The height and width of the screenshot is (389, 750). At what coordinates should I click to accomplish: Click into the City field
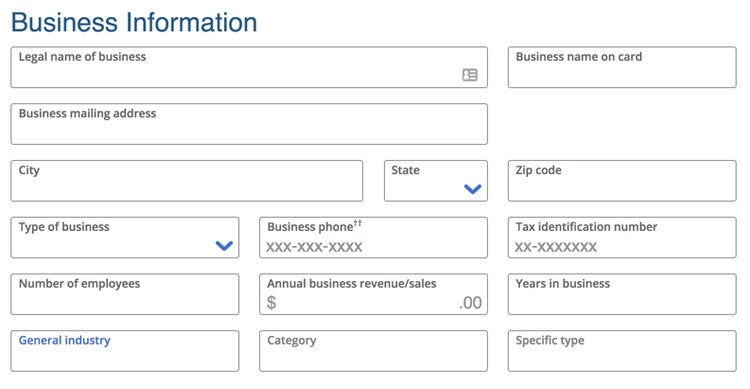click(187, 181)
